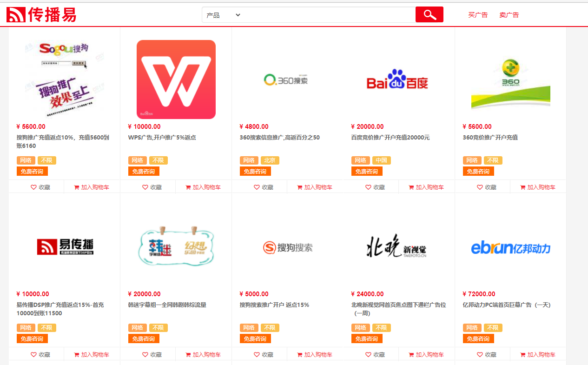
Task: Click the Baidu logo product image
Action: [x=397, y=80]
